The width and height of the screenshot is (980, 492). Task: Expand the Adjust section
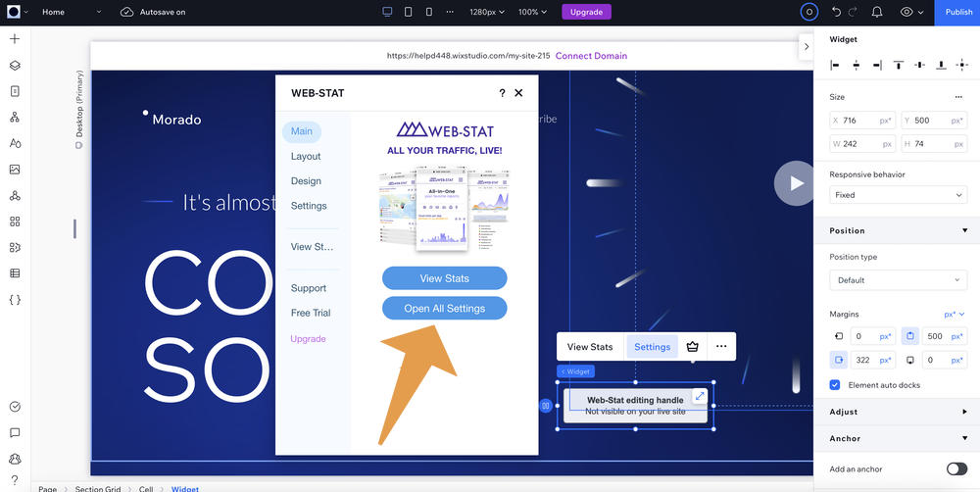(965, 412)
